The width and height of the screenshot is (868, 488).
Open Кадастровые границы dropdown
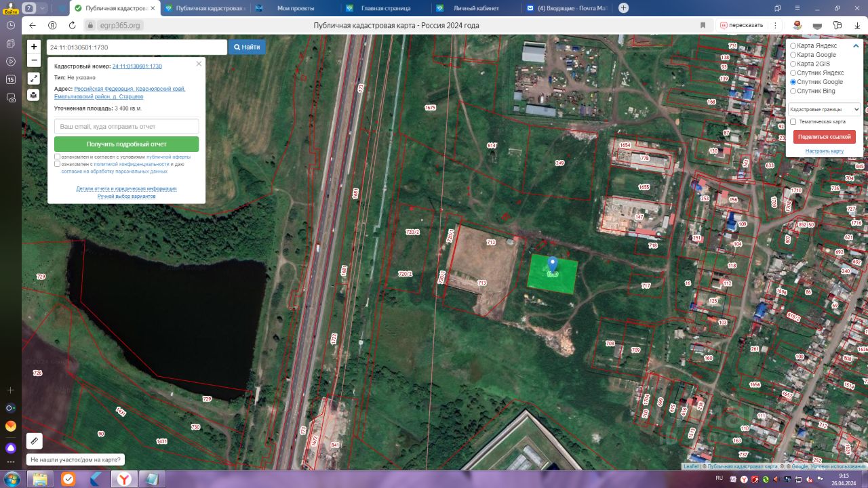pos(823,109)
